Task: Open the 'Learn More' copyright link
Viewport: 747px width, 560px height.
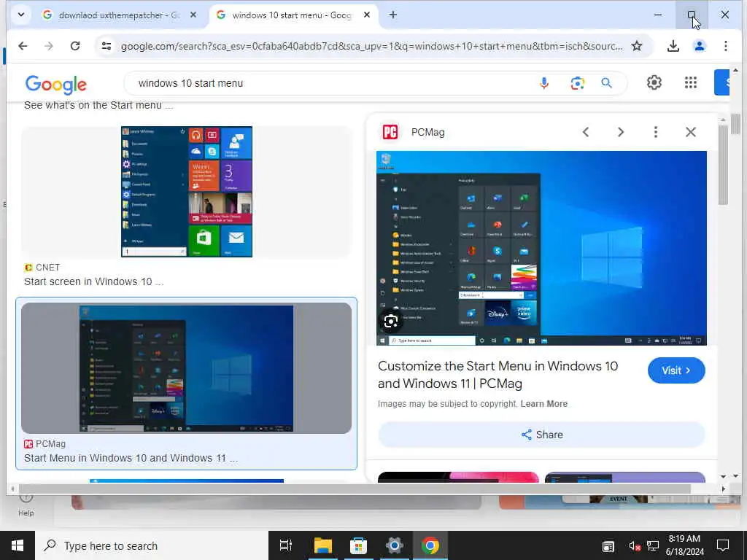Action: point(543,404)
